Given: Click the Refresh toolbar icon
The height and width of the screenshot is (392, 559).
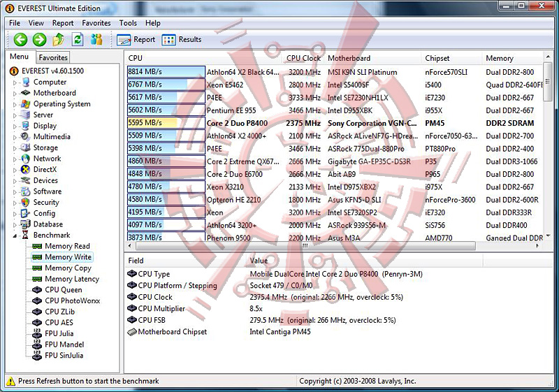Looking at the screenshot, I should [78, 40].
